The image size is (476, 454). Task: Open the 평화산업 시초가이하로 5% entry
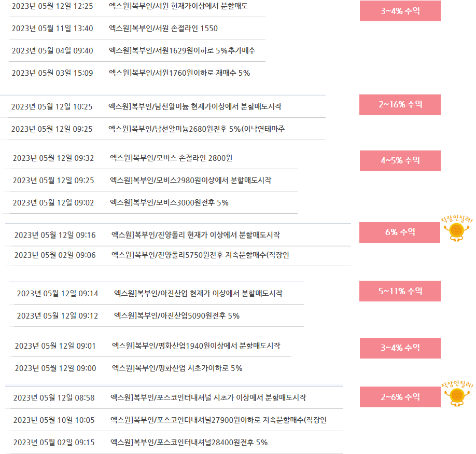tap(177, 368)
